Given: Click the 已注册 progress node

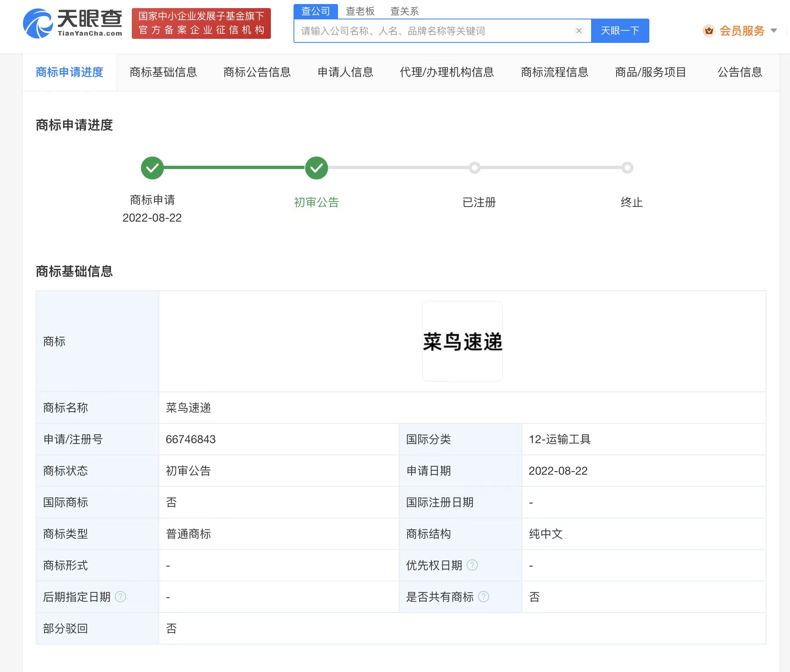Looking at the screenshot, I should (474, 168).
